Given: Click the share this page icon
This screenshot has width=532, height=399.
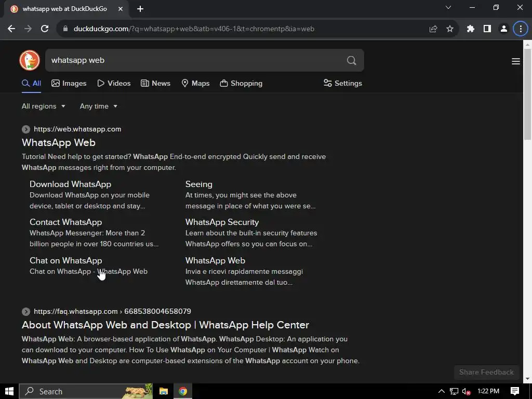Looking at the screenshot, I should point(433,29).
